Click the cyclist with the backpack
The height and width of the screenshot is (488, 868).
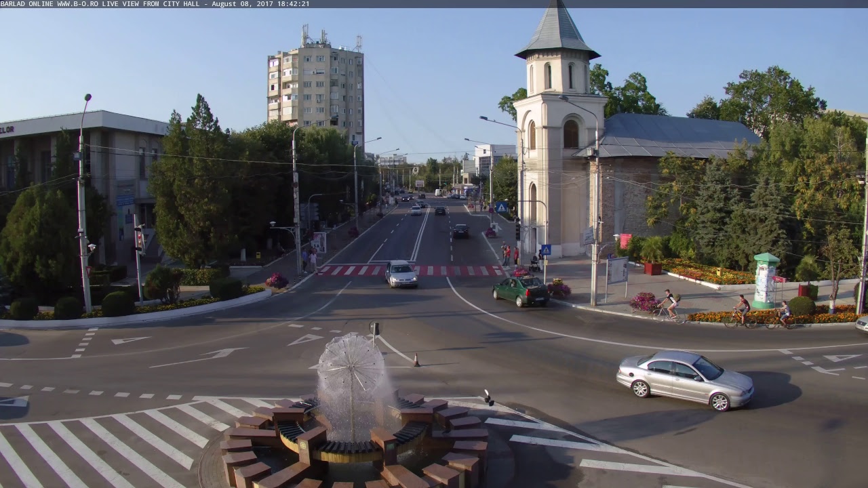click(669, 304)
